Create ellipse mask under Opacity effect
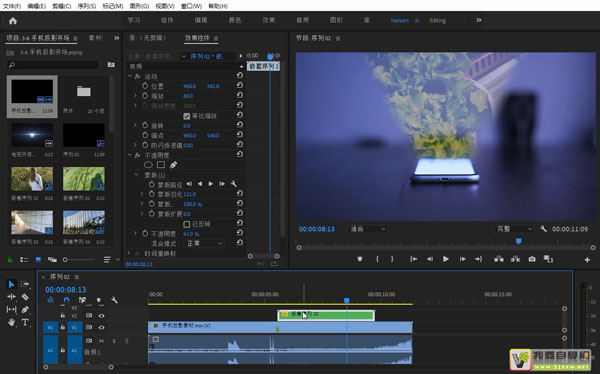 pos(148,165)
